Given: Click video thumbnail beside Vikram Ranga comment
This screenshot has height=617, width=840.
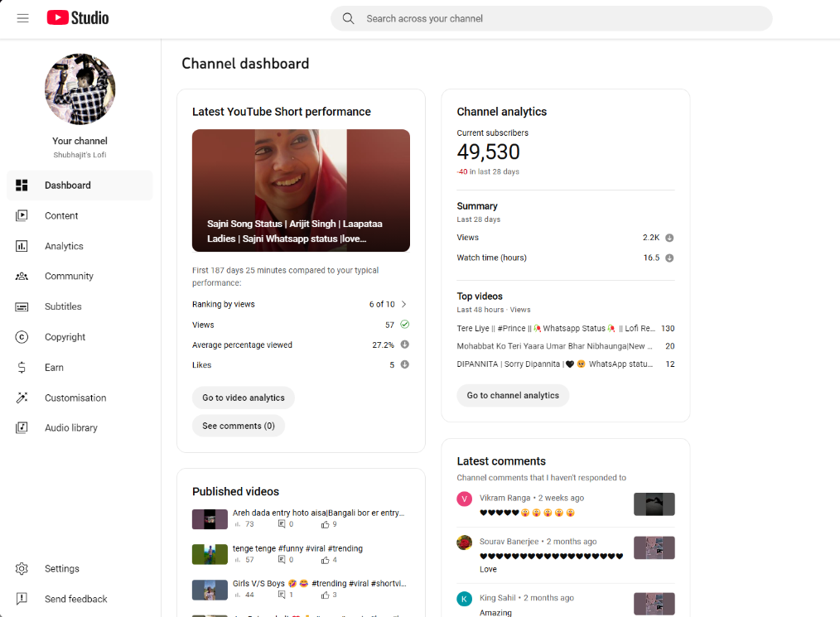Looking at the screenshot, I should 654,504.
